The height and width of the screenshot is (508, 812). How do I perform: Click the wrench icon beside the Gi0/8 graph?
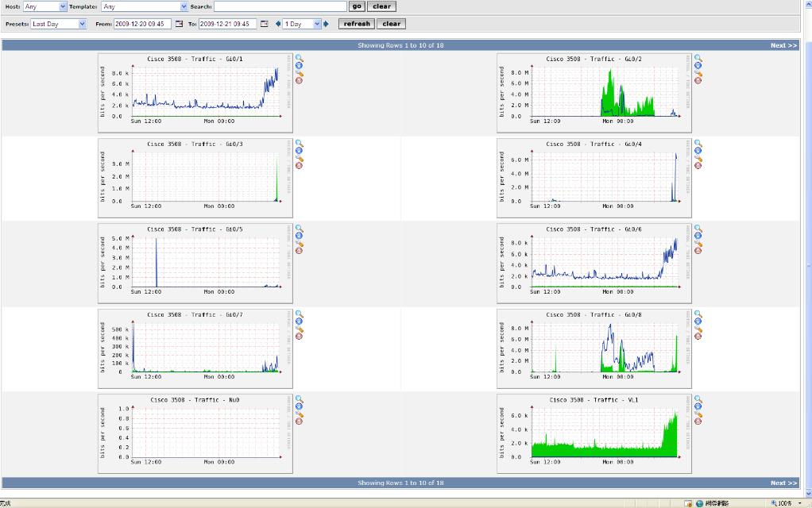tap(698, 329)
